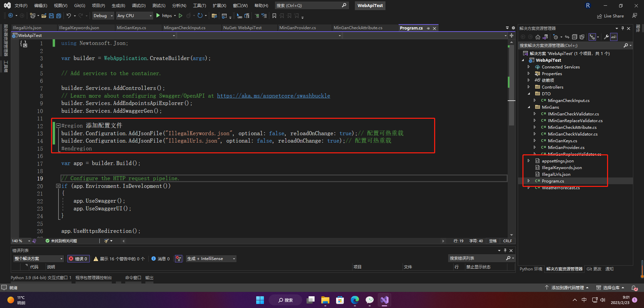Viewport: 644px width, 308px height.
Task: Click Solution Explorer Home icon
Action: click(538, 37)
